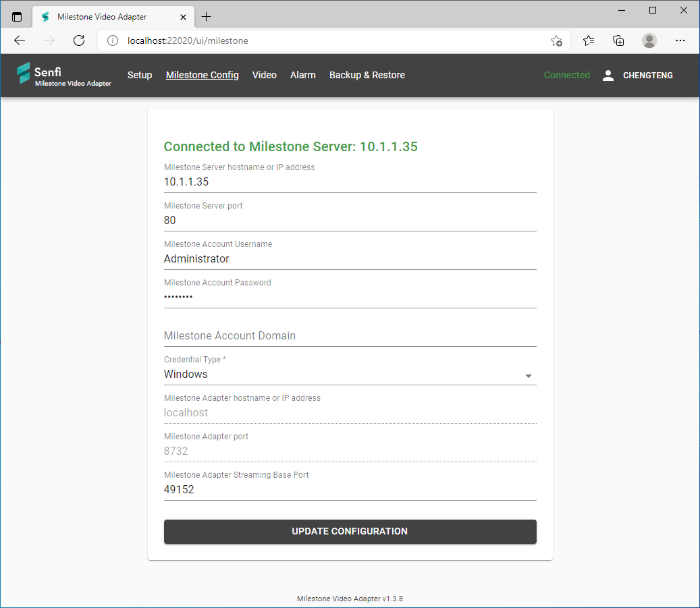Click the Milestone Adapter port field
This screenshot has height=608, width=700.
pyautogui.click(x=350, y=451)
